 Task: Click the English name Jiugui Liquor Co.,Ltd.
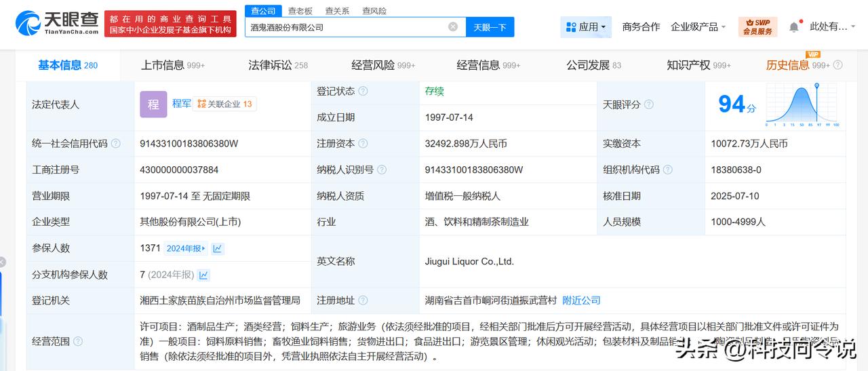[x=469, y=261]
